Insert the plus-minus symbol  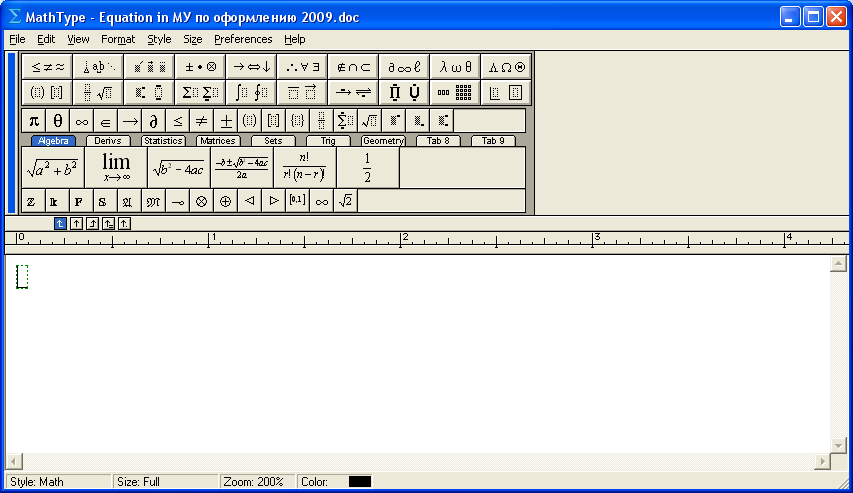225,121
